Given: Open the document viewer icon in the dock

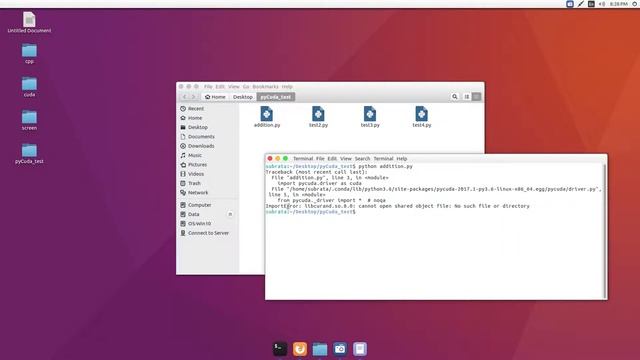Looking at the screenshot, I should click(x=360, y=349).
